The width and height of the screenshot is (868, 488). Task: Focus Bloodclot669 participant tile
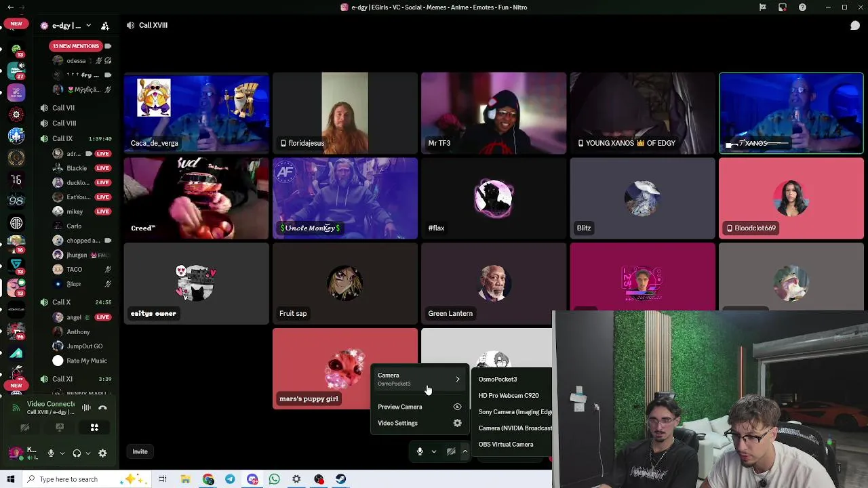pos(791,199)
